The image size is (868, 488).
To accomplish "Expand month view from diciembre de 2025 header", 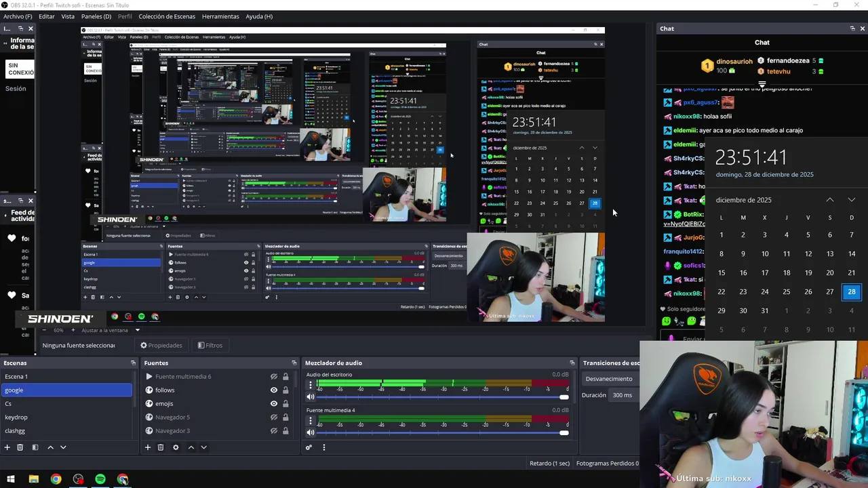I will [743, 200].
